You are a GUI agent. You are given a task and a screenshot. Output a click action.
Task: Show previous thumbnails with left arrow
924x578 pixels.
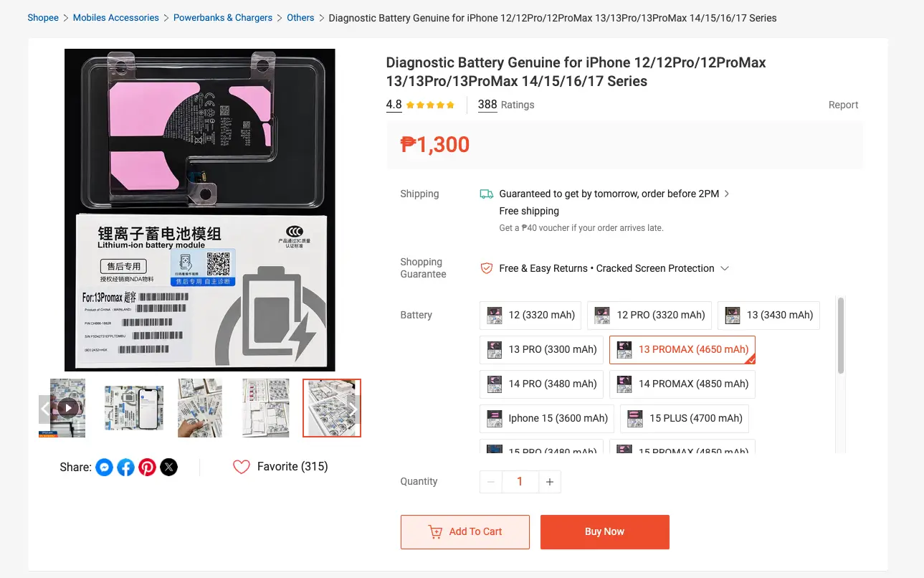44,409
